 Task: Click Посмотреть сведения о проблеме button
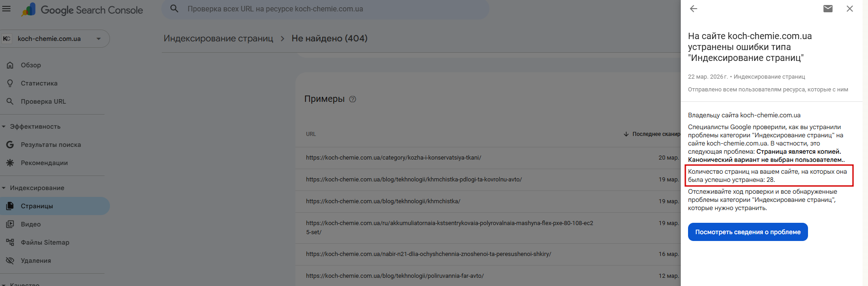[x=748, y=232]
